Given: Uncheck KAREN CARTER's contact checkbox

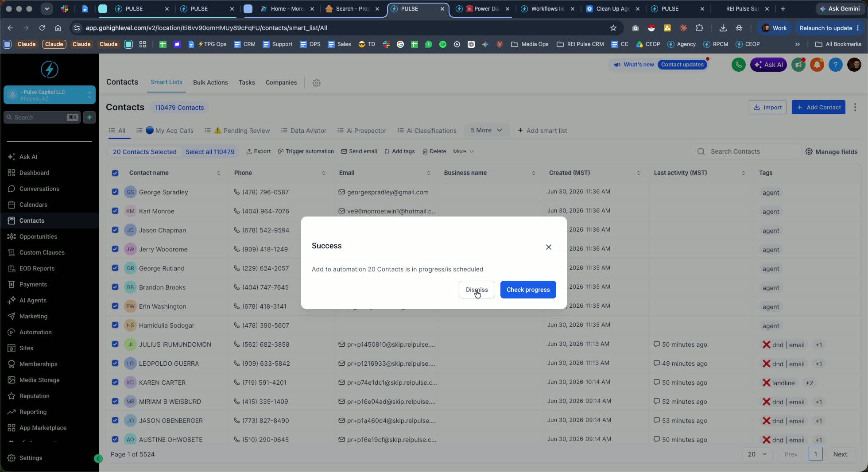Looking at the screenshot, I should click(115, 382).
